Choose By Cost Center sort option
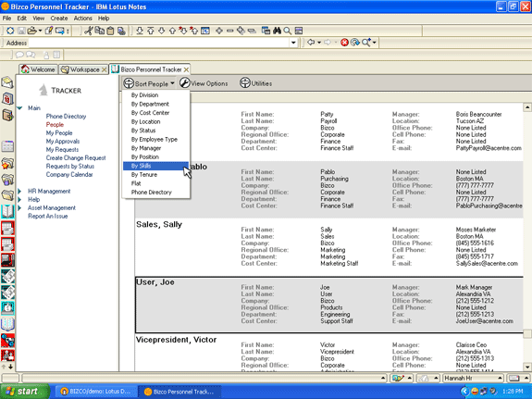532x399 pixels. (155, 113)
